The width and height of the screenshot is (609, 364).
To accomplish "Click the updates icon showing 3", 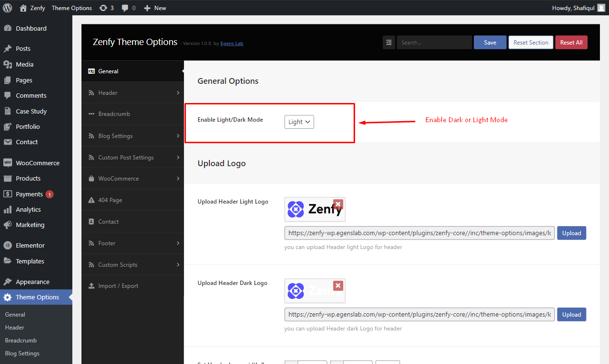I will [x=103, y=8].
